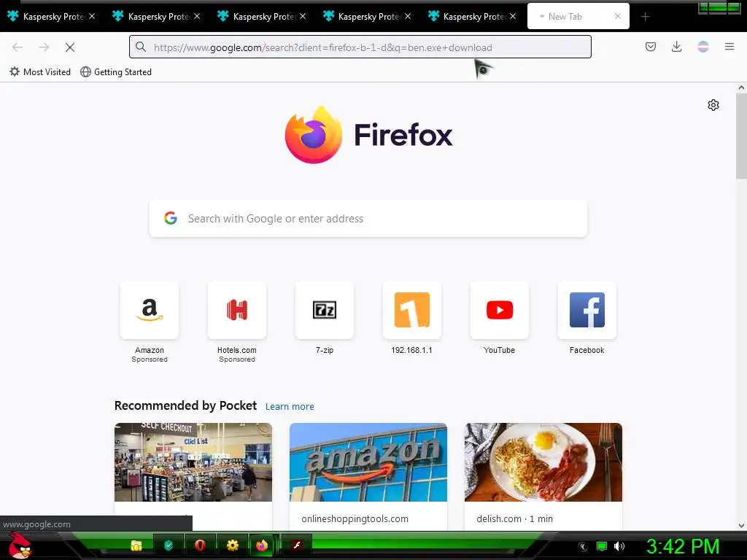
Task: Stop page loading with the X button
Action: [x=70, y=47]
